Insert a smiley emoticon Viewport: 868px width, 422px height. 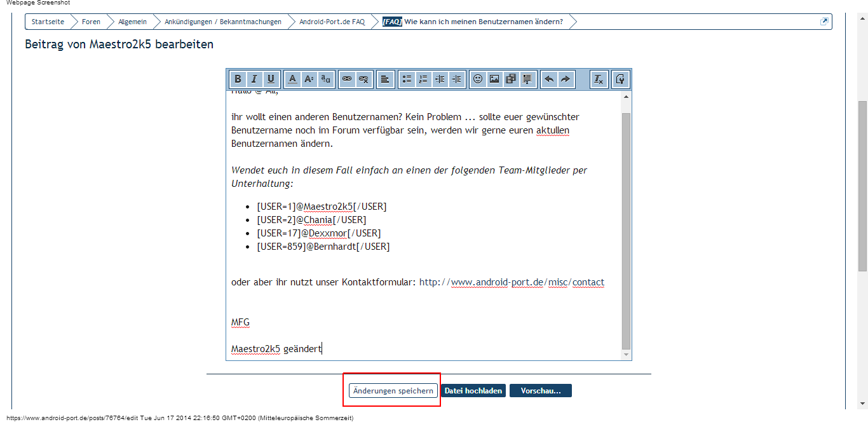pos(478,79)
